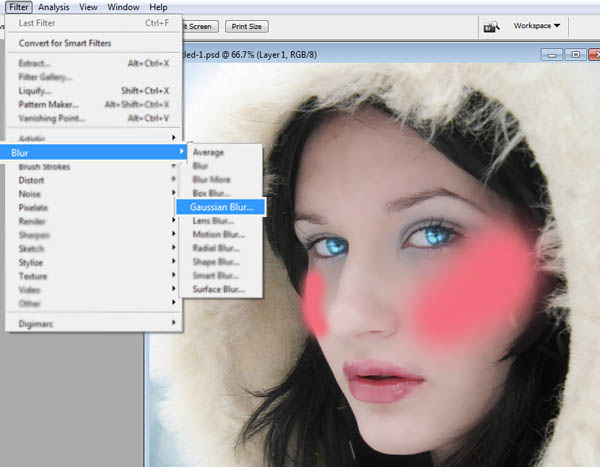600x467 pixels.
Task: Expand the Noise filter submenu
Action: [x=30, y=194]
